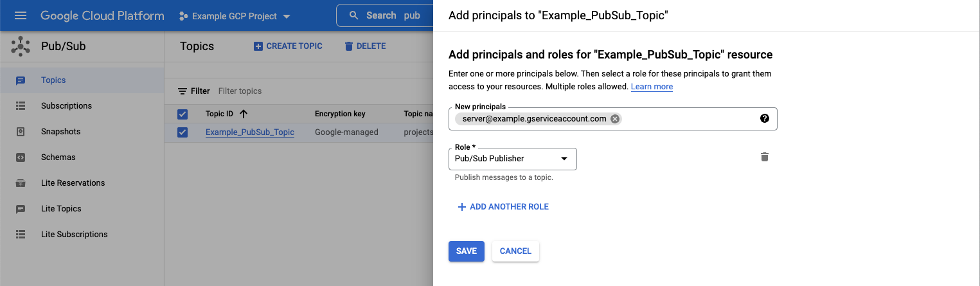Viewport: 980px width, 286px height.
Task: Open Lite Subscriptions in sidebar
Action: [82, 235]
